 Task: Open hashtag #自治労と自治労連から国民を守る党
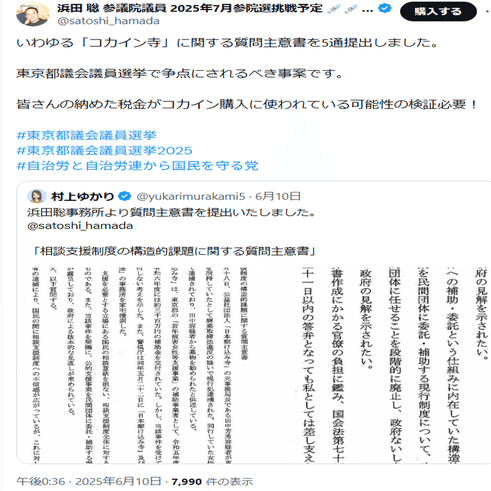tap(137, 165)
